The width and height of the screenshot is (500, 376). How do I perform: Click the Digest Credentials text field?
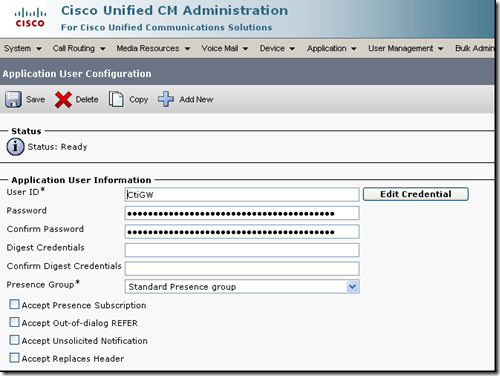click(242, 250)
